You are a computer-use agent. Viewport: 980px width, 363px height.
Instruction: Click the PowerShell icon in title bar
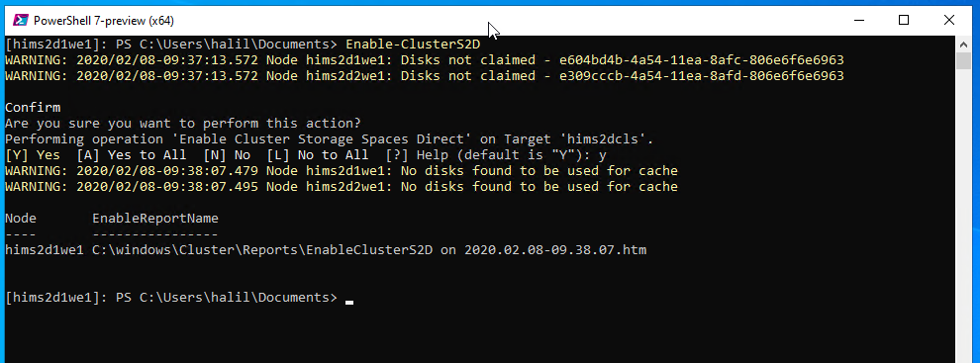20,21
